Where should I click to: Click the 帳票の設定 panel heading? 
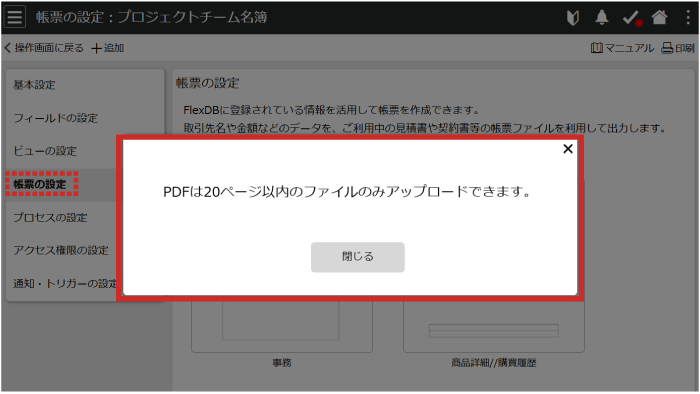(x=208, y=83)
